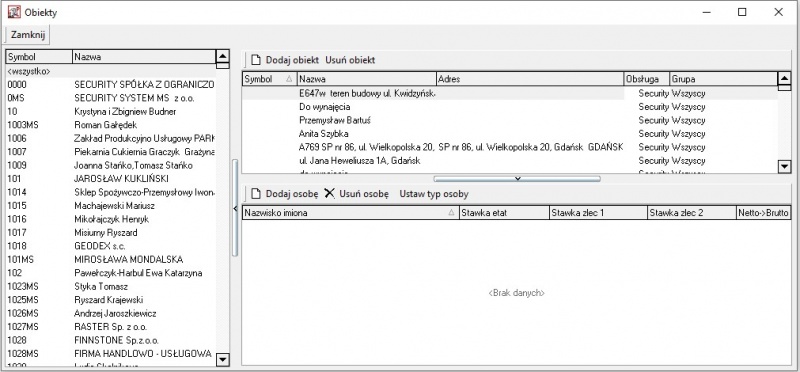800x372 pixels.
Task: Click the Dodaj osobę document icon
Action: (256, 194)
